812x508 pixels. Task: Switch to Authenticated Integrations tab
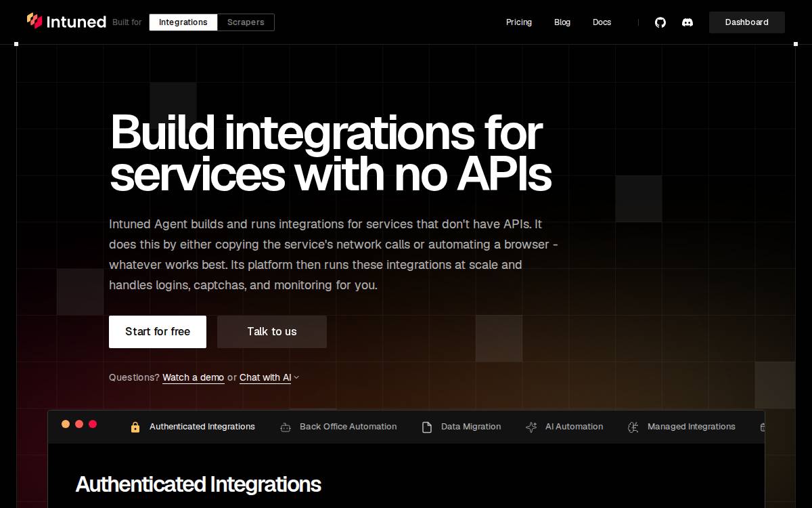pos(193,427)
